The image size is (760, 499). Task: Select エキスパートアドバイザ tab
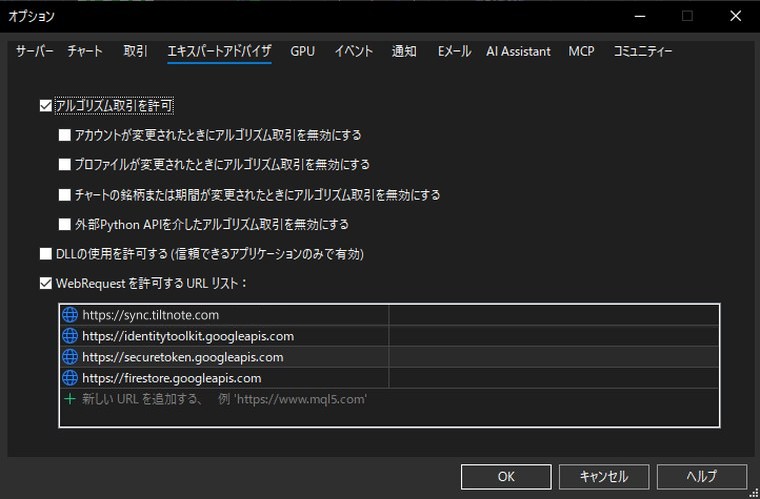pyautogui.click(x=219, y=51)
